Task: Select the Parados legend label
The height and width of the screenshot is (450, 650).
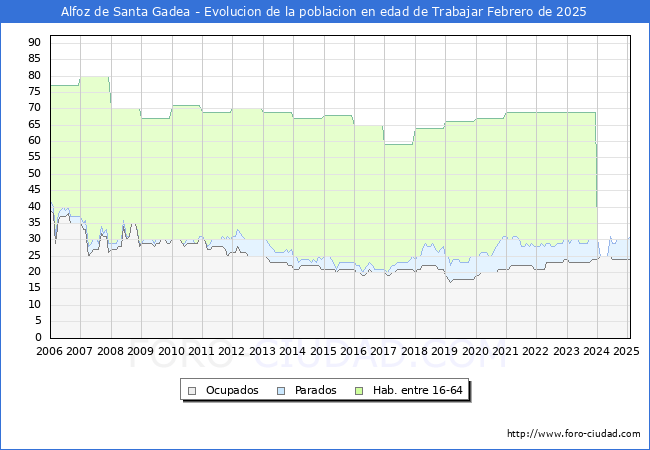Action: 315,390
